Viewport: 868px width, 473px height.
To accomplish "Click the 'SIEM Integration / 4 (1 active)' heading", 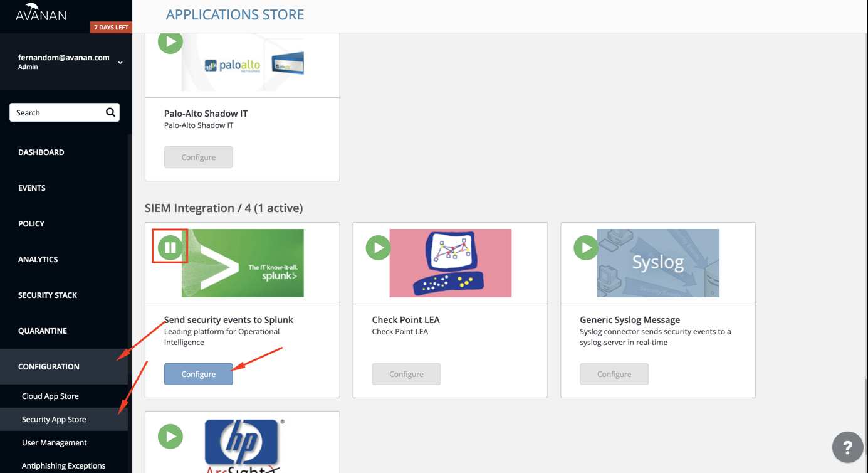I will pos(224,208).
